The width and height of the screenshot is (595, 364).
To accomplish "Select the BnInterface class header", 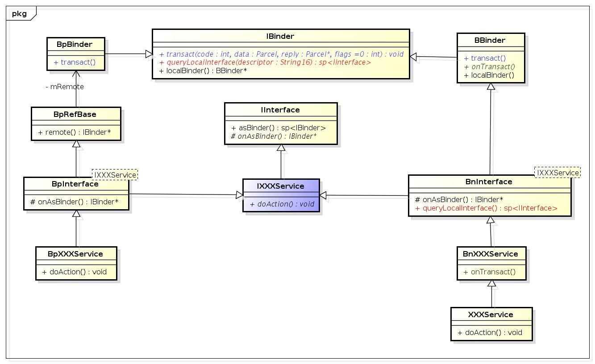I will pyautogui.click(x=490, y=182).
